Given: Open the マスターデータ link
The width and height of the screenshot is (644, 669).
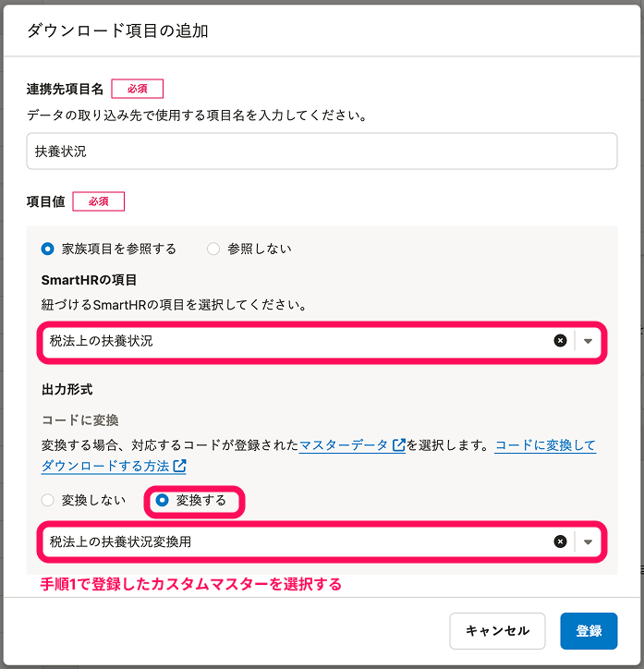Looking at the screenshot, I should [x=344, y=445].
